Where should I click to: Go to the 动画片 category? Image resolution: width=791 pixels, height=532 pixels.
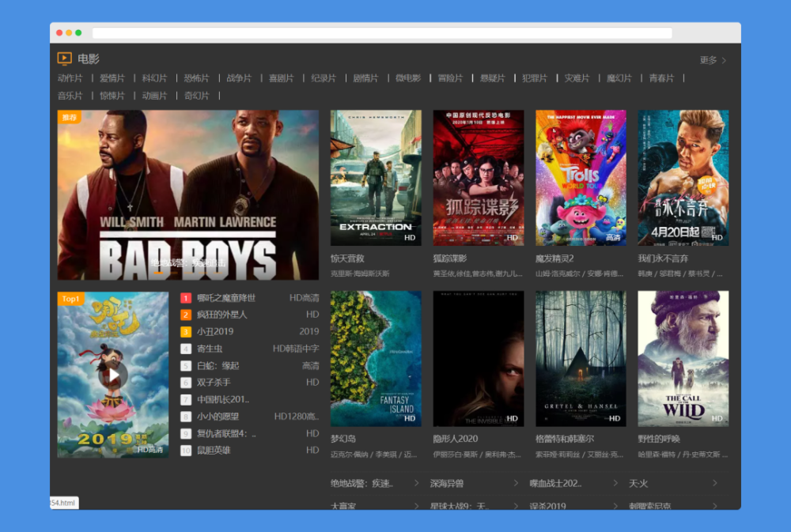(x=154, y=96)
